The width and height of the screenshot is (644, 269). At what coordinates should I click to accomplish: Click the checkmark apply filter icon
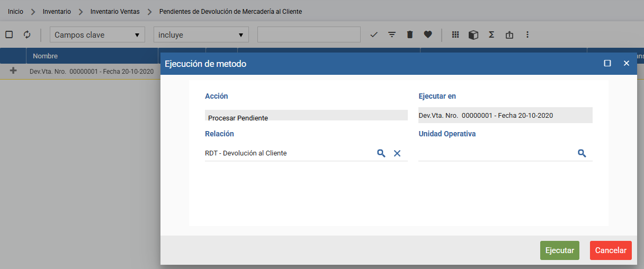coord(374,34)
